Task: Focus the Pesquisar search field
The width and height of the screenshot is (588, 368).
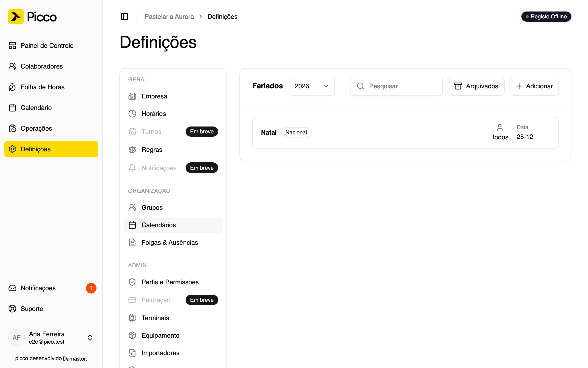Action: (x=396, y=86)
